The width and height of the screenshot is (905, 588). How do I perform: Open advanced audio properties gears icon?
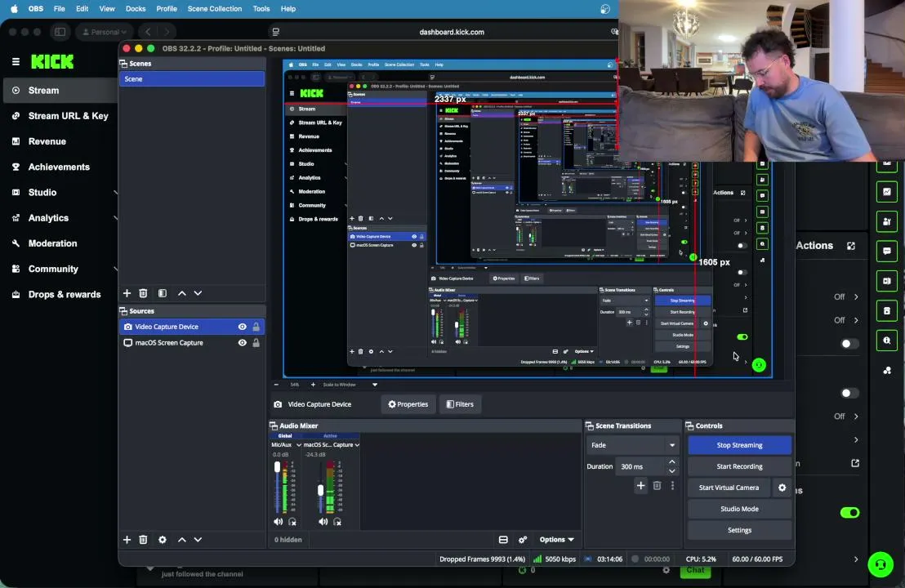click(x=523, y=540)
